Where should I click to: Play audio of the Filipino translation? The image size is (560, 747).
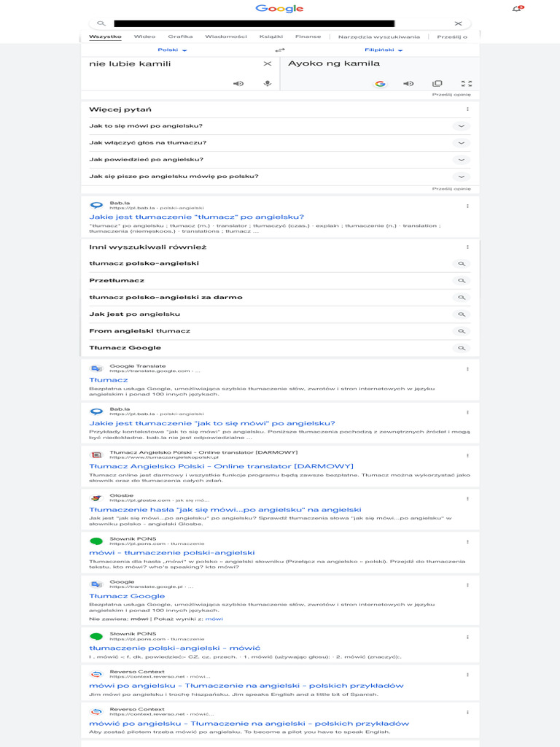(408, 84)
